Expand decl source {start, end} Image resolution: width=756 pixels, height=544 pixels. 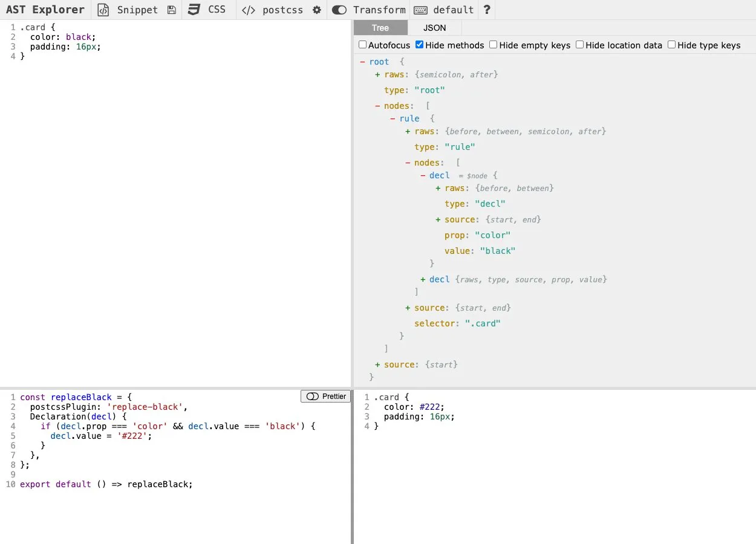point(438,219)
